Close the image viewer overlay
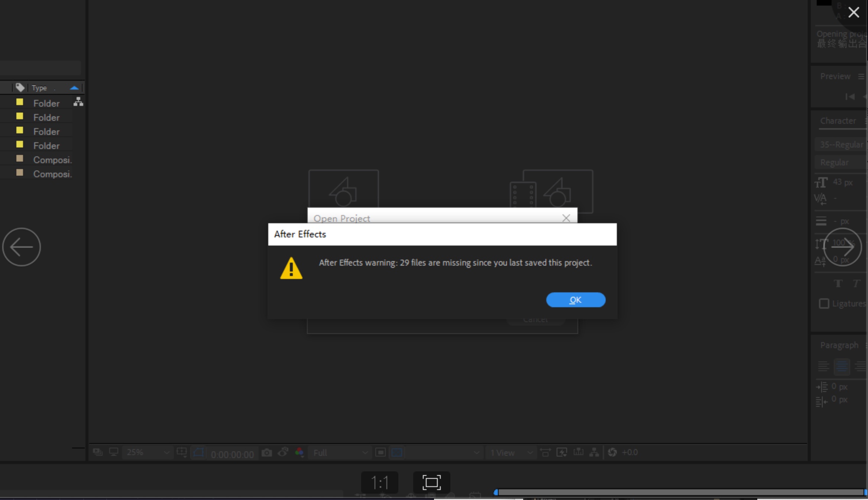Viewport: 868px width, 500px height. (x=854, y=12)
